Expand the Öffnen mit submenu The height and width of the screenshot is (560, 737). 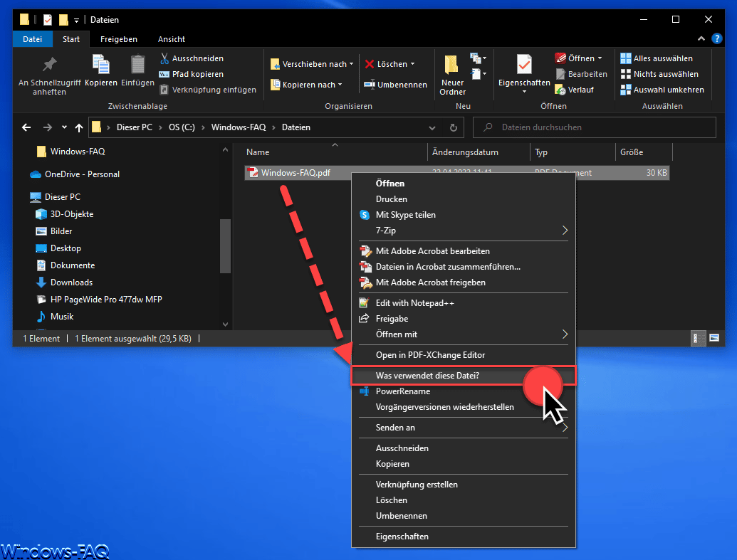pyautogui.click(x=464, y=334)
